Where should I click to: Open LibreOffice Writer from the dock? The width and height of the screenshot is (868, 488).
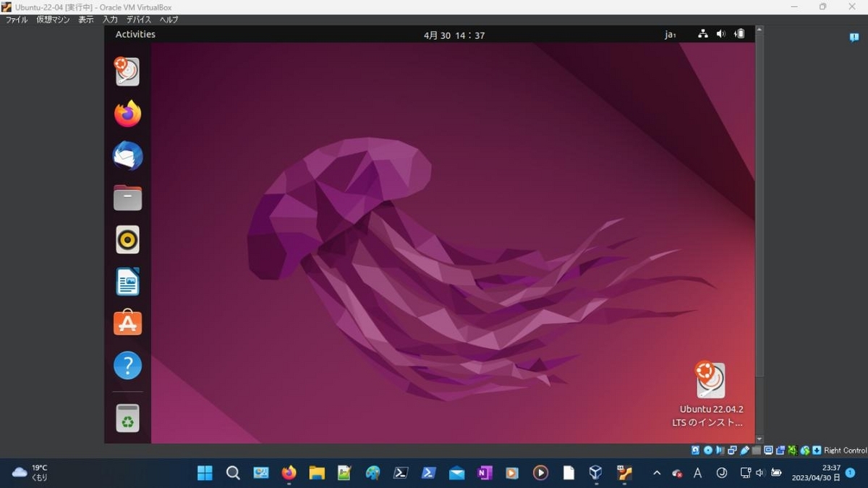click(x=127, y=281)
